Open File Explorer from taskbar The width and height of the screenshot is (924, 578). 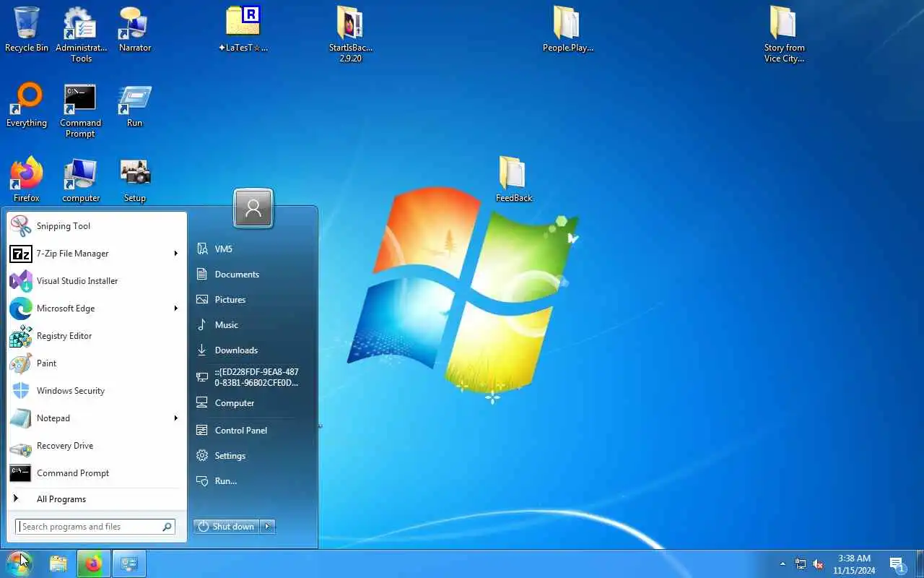[x=58, y=564]
